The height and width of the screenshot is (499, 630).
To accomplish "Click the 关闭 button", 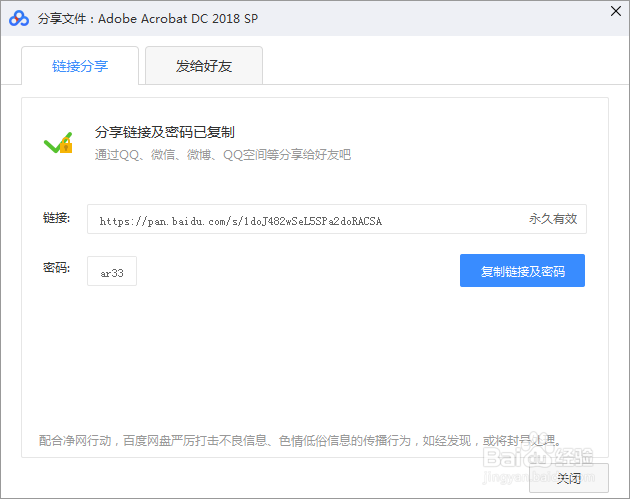I will point(569,478).
